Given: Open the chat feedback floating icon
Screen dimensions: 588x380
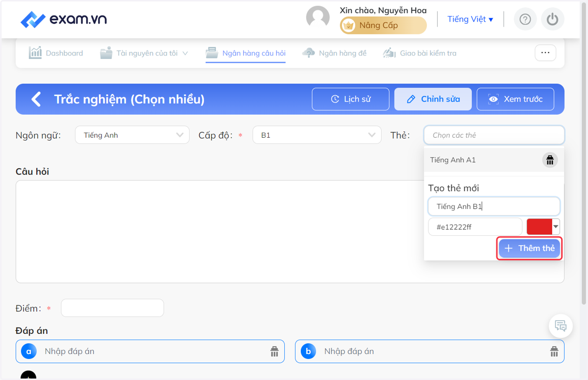Looking at the screenshot, I should (x=561, y=326).
